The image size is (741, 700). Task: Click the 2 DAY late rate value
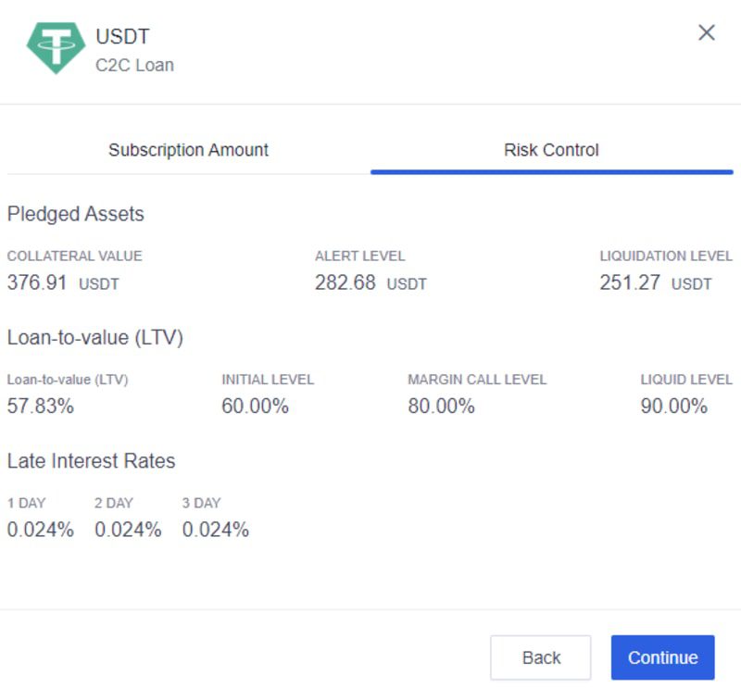pos(128,530)
